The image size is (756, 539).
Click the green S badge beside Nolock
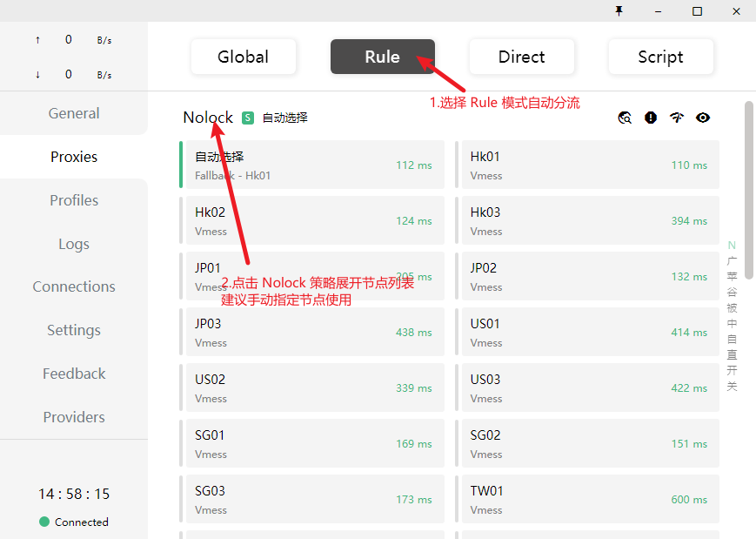(x=248, y=118)
